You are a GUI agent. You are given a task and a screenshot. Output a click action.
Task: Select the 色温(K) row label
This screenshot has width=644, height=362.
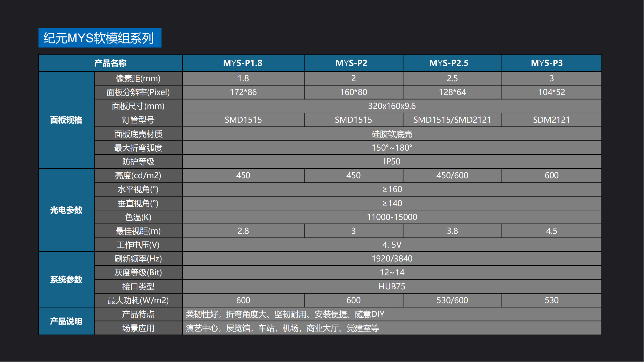[138, 217]
